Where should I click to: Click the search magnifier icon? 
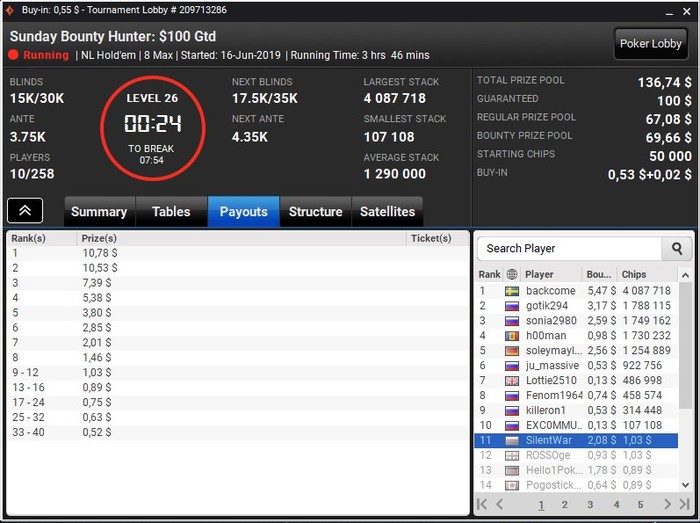677,249
